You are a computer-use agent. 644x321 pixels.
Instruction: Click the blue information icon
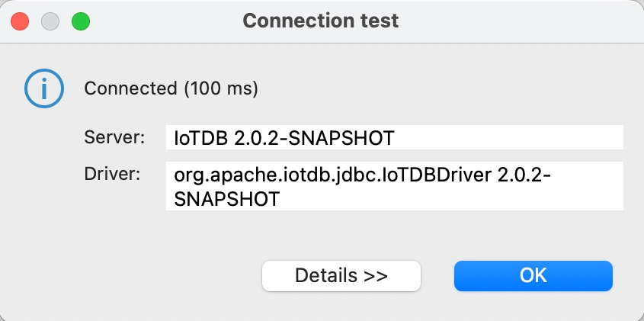click(42, 88)
